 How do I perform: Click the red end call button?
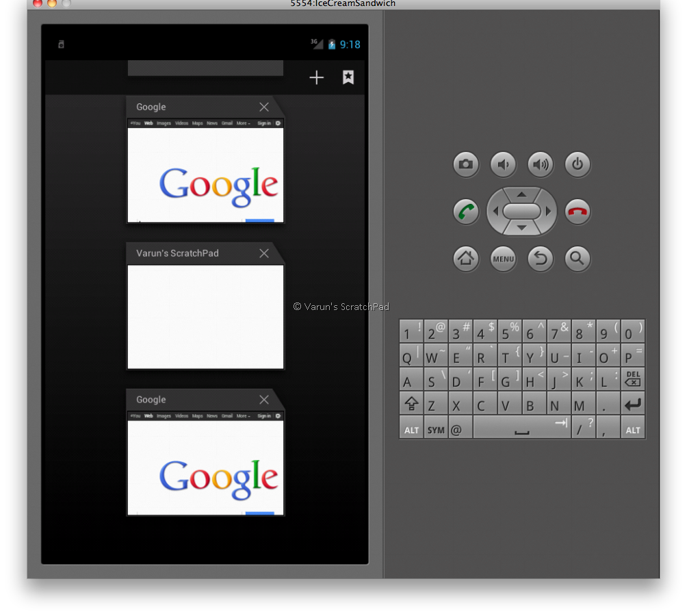(x=578, y=211)
